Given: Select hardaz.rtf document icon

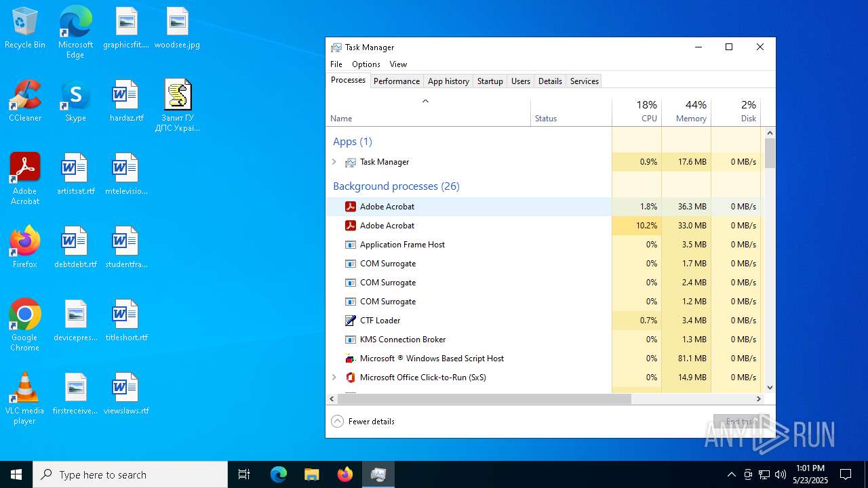Looking at the screenshot, I should point(126,102).
